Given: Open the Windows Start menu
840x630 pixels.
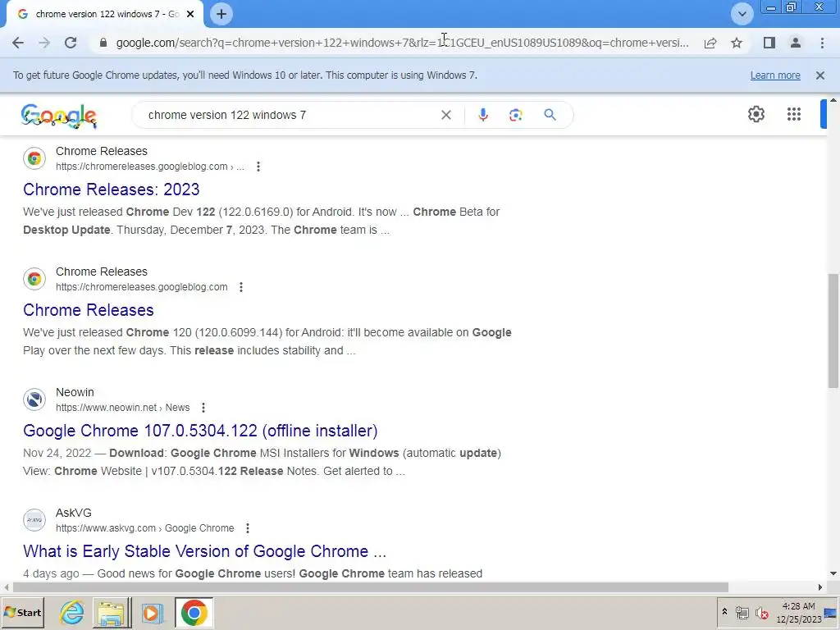Looking at the screenshot, I should 22,612.
